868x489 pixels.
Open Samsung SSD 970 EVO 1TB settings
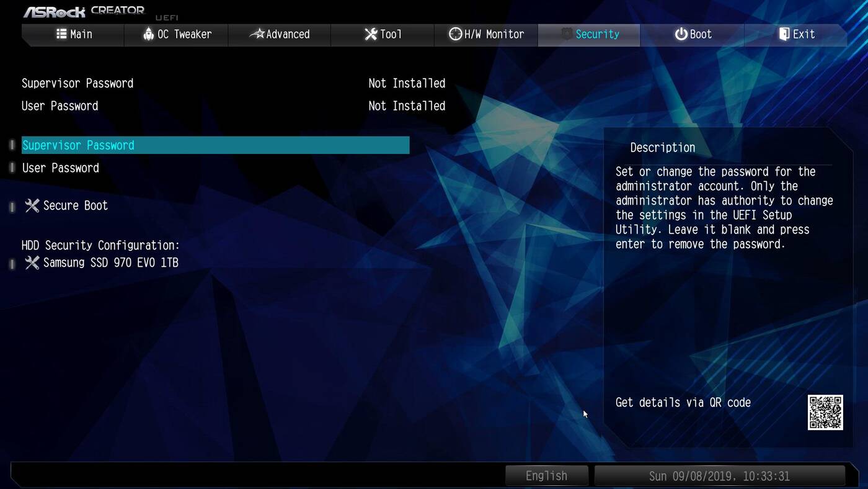[x=110, y=262]
